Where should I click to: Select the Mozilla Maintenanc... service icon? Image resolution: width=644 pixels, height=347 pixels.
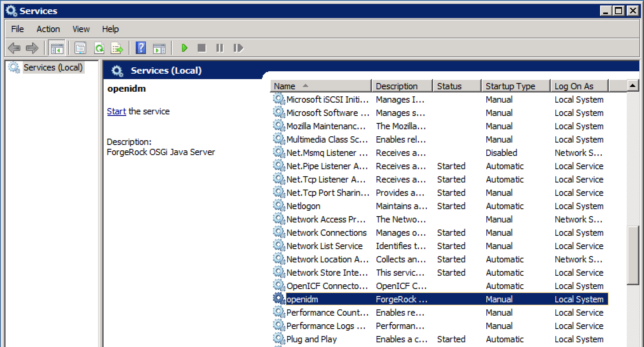(279, 126)
